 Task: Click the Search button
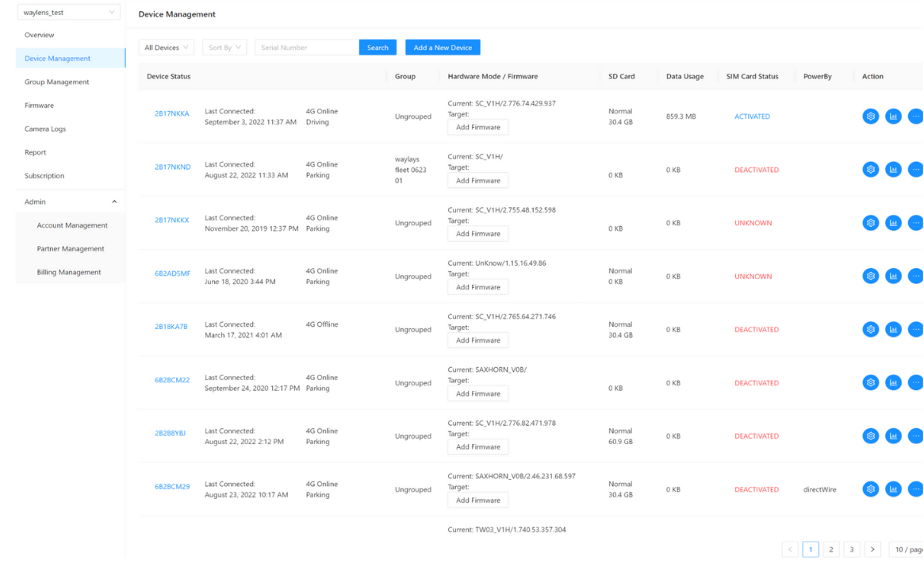pyautogui.click(x=378, y=47)
